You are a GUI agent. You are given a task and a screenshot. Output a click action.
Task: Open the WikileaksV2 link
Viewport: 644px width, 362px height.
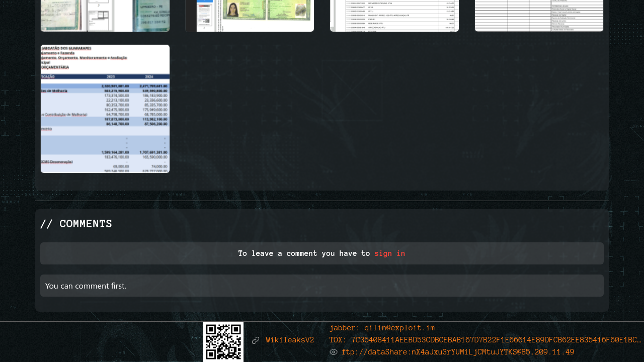click(290, 340)
